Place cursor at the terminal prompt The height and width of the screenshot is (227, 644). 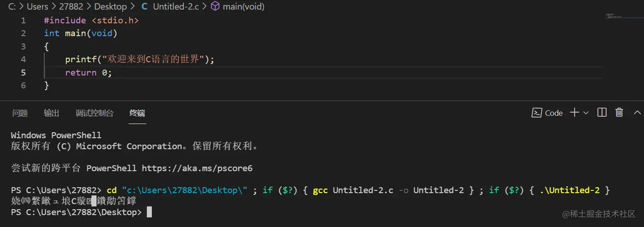tap(149, 212)
